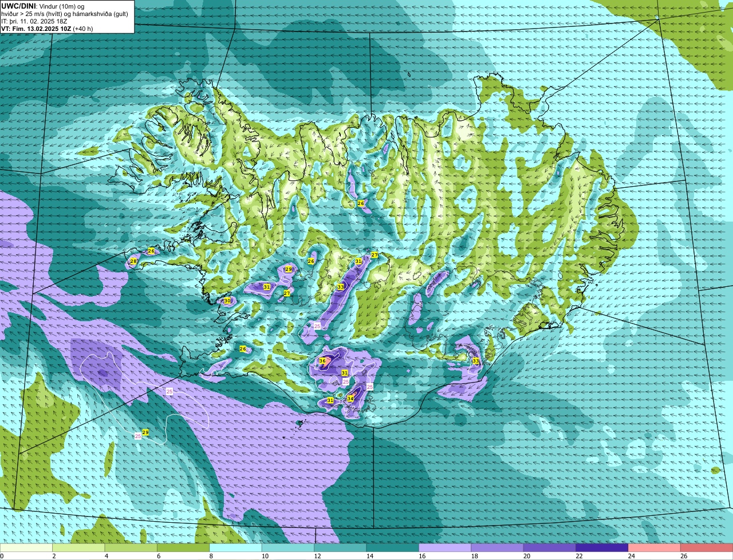Viewport: 733px width, 560px height.
Task: Pick the 4–6 m/s green legend swatch
Action: coord(131,548)
